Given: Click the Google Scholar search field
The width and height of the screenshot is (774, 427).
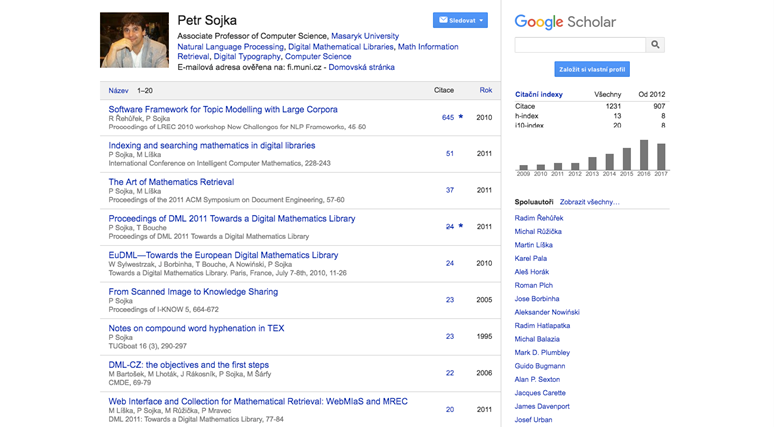Looking at the screenshot, I should 579,45.
